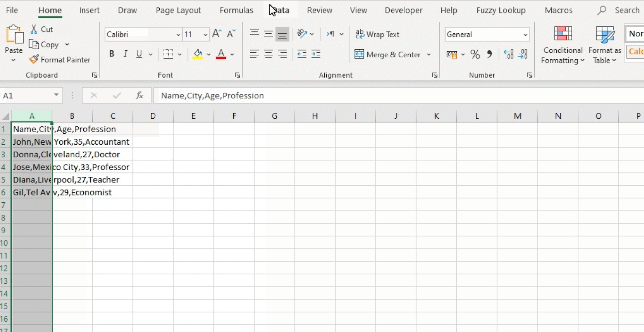Toggle Merge & Center

tap(388, 54)
